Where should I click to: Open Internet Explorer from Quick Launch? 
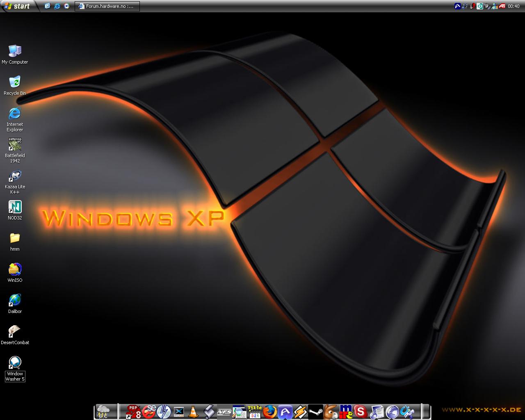point(57,6)
